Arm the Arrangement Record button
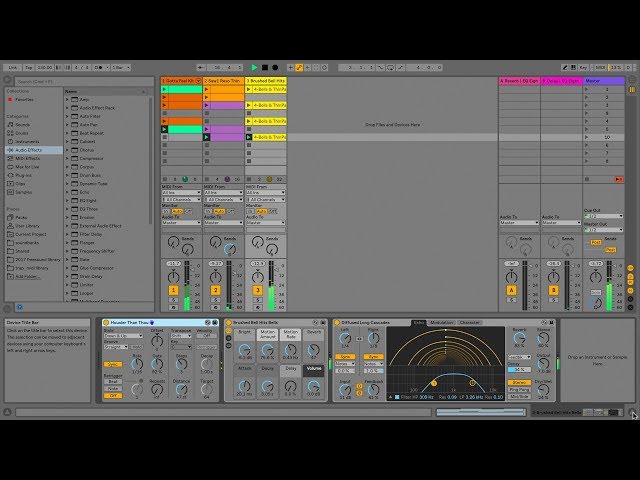Image resolution: width=640 pixels, height=480 pixels. click(275, 67)
